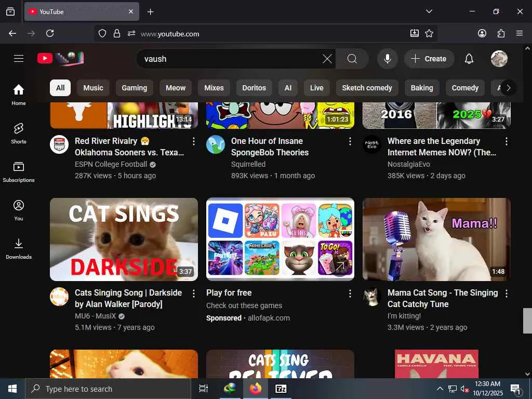Image resolution: width=532 pixels, height=399 pixels.
Task: Open Task View on the taskbar
Action: click(x=203, y=389)
